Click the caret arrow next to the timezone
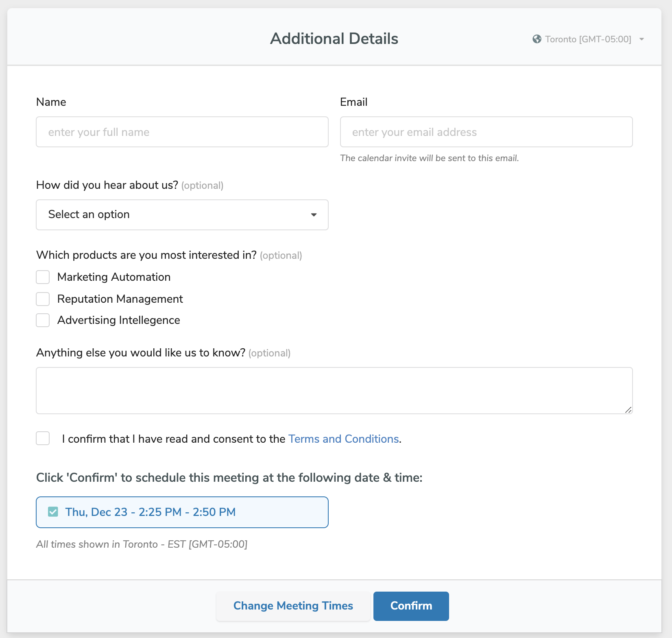Viewport: 672px width, 638px height. (x=641, y=39)
